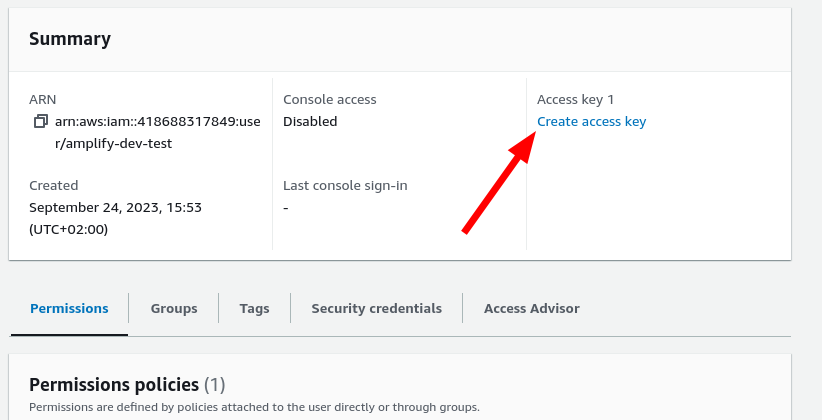Open the Access Advisor tab
The height and width of the screenshot is (420, 822).
tap(531, 308)
